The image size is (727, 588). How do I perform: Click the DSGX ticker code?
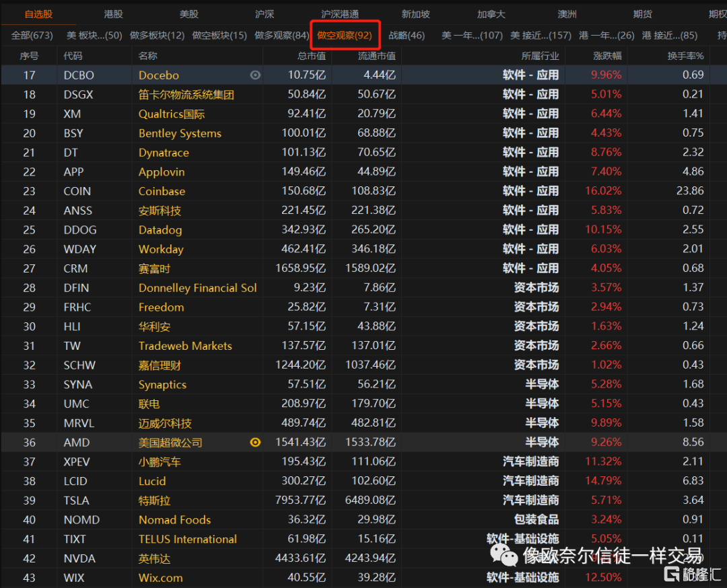pos(78,95)
